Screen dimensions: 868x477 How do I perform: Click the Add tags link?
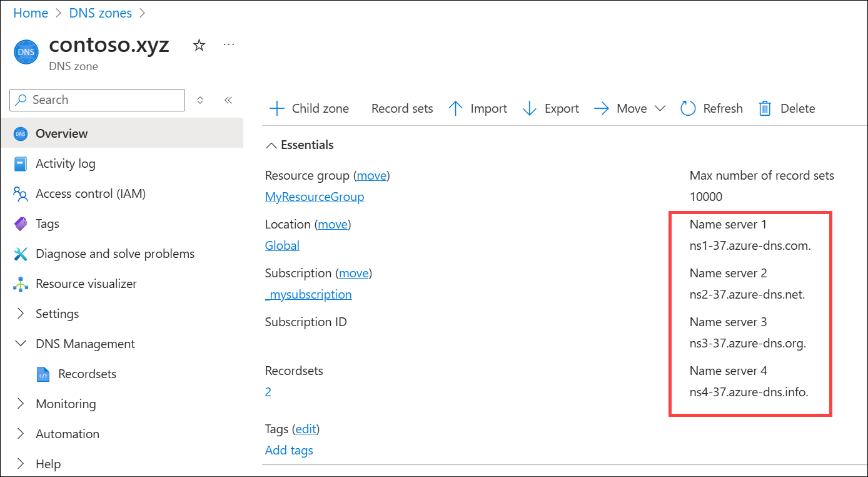(x=289, y=450)
